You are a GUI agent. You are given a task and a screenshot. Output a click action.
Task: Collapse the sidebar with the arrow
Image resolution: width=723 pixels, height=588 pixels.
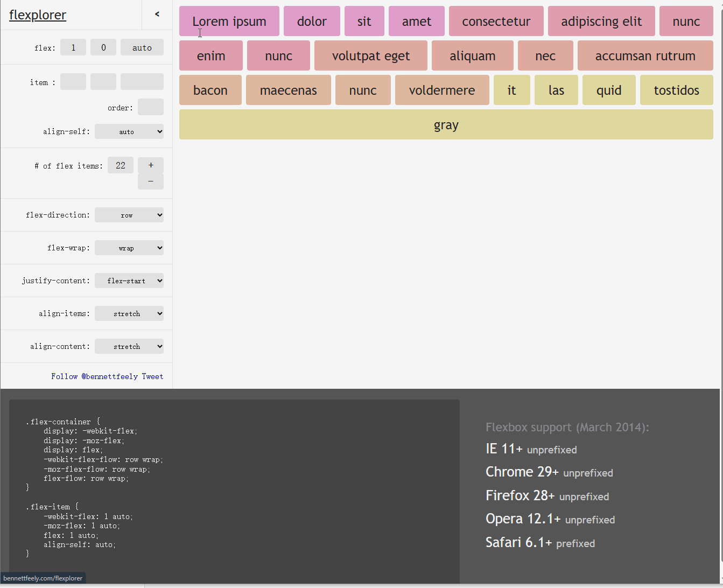[x=157, y=15]
